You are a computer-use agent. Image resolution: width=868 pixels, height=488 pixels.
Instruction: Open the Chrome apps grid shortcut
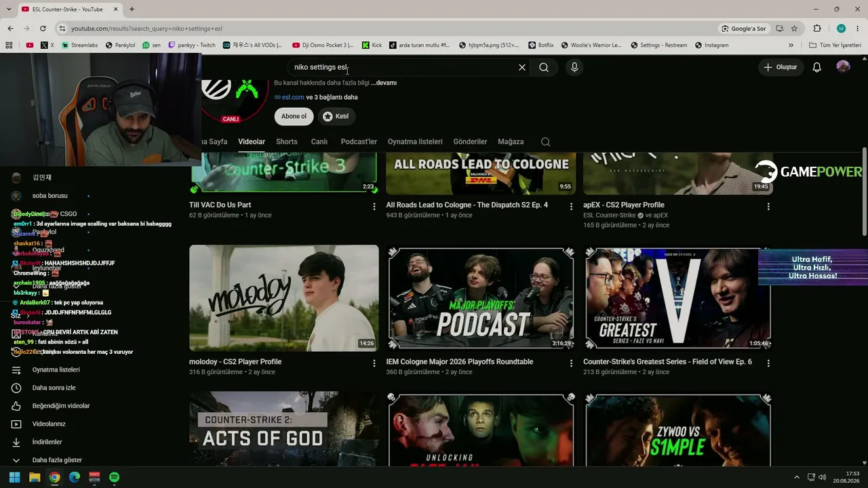click(9, 45)
